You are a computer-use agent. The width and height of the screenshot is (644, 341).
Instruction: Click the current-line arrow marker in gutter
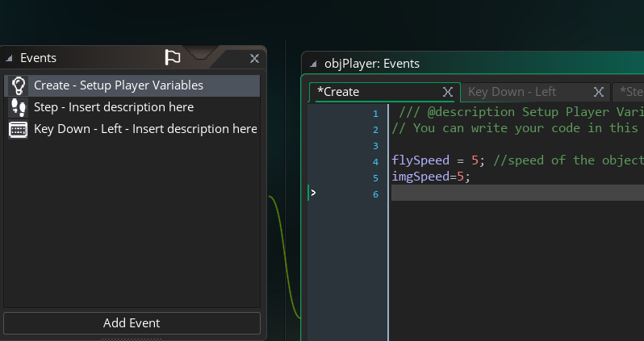(x=313, y=193)
